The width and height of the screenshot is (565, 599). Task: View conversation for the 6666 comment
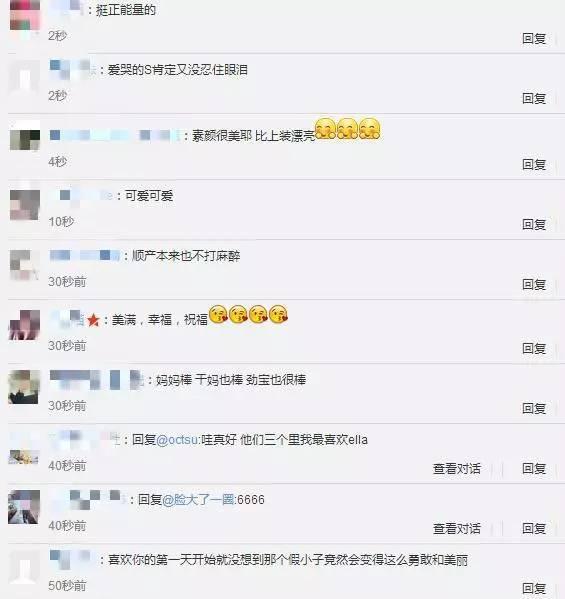(x=457, y=529)
